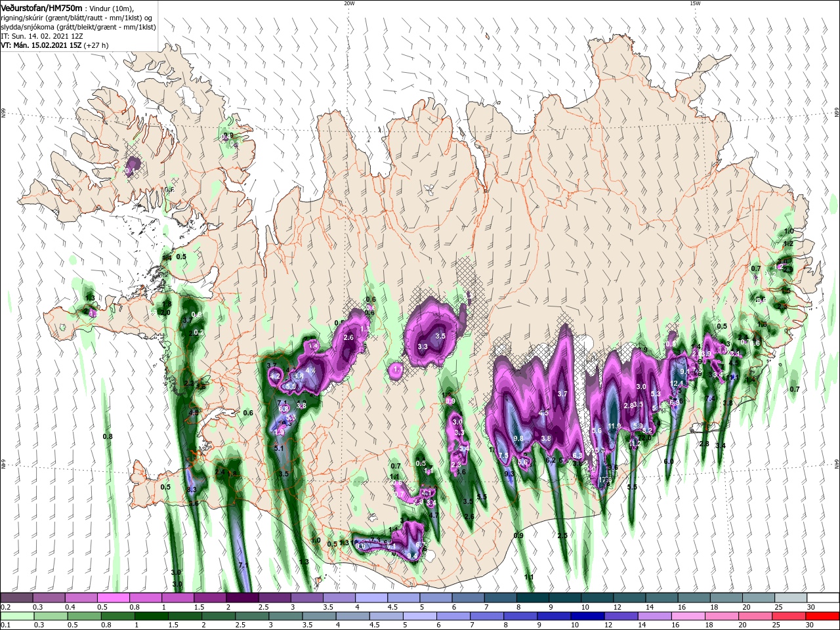Click the 'IT: Sun. 14. 02. 2021 12Z' line
Screen dimensions: 840x630
[x=42, y=35]
